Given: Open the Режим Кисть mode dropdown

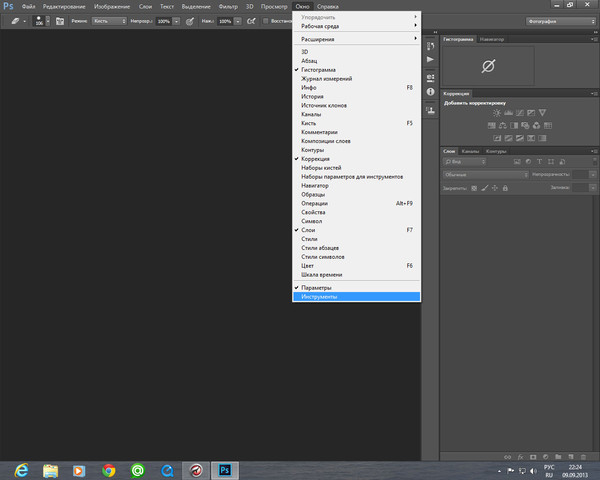Looking at the screenshot, I should 109,21.
